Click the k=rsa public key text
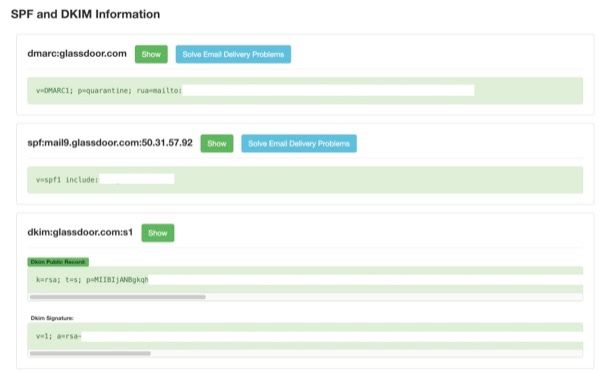Viewport: 610px width, 373px height. click(92, 280)
